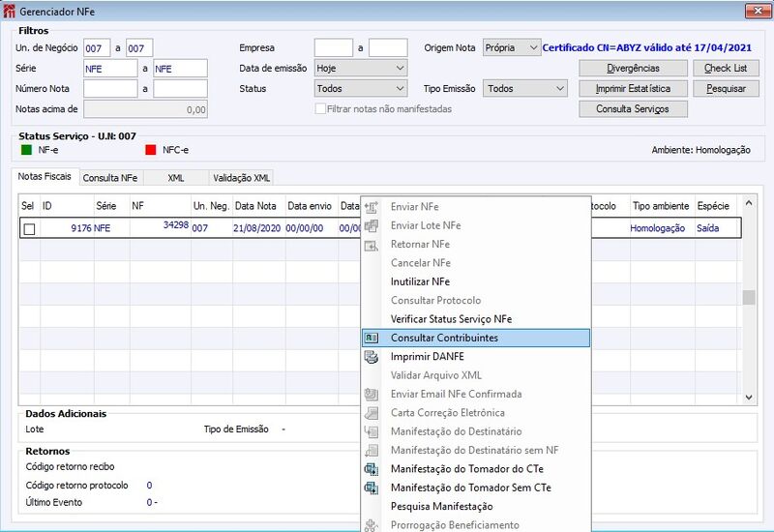Click the Enviar NFe icon in context menu
The image size is (774, 532).
[x=372, y=207]
